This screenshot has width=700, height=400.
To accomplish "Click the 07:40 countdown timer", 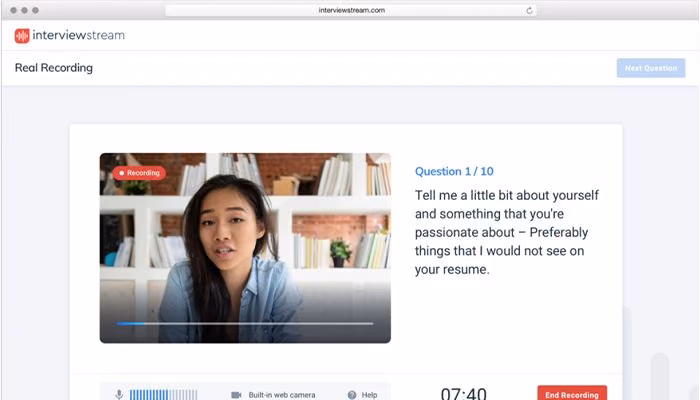I will (x=463, y=393).
